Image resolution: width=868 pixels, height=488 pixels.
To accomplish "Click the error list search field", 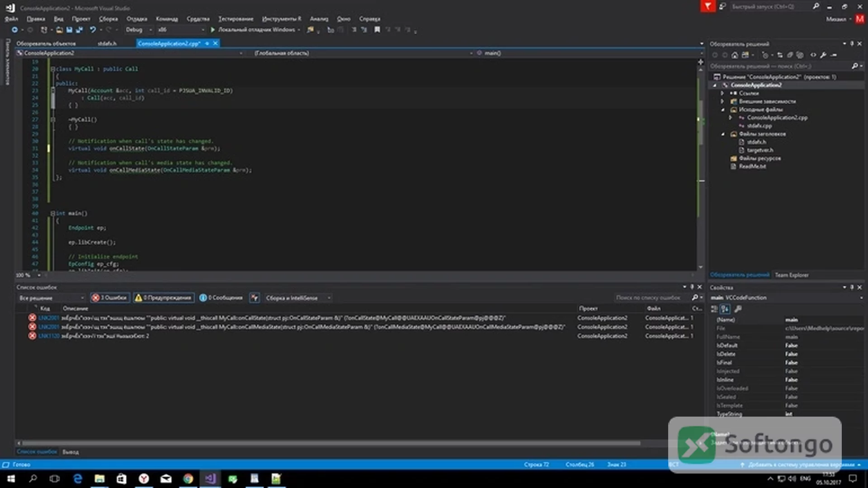I will [651, 298].
